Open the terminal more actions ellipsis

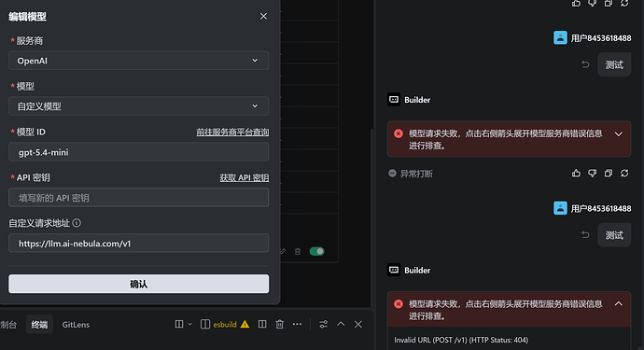coord(297,324)
